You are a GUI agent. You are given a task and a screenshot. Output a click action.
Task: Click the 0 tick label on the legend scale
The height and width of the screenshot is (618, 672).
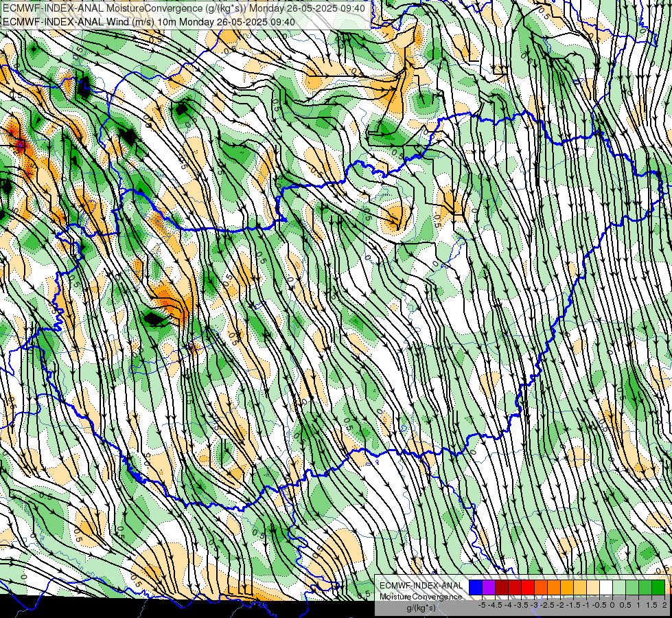(612, 605)
